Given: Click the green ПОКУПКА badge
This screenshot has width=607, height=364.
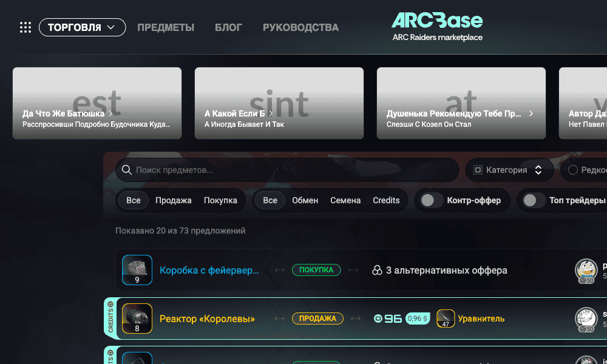Looking at the screenshot, I should click(x=316, y=270).
